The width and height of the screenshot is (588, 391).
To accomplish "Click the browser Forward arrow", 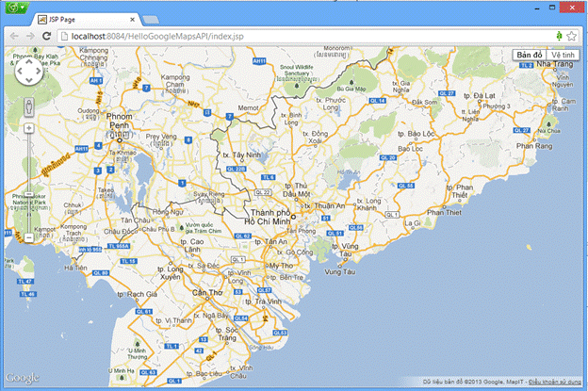I will coord(30,36).
